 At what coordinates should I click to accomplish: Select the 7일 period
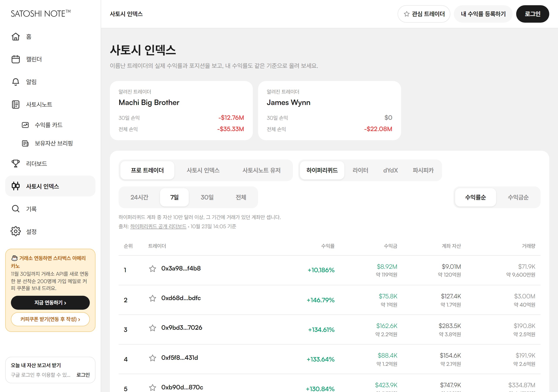174,197
